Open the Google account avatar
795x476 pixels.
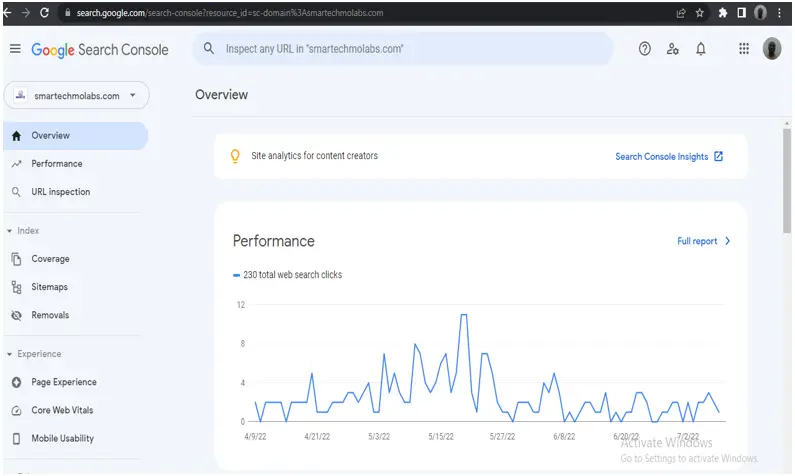click(x=772, y=49)
